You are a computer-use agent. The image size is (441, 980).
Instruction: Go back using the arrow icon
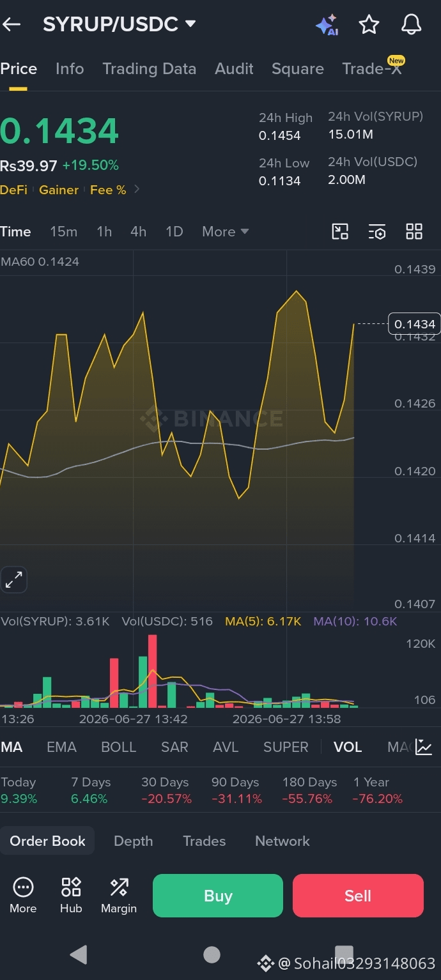pos(12,25)
